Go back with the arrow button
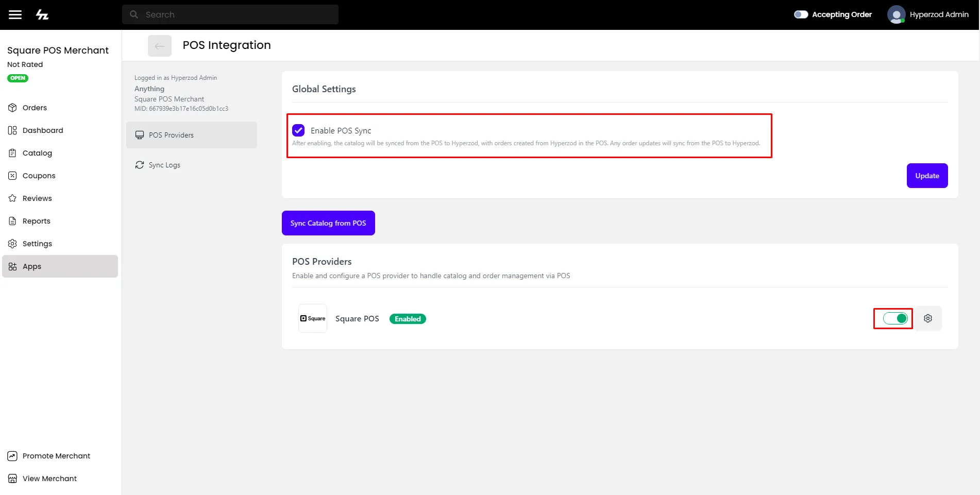This screenshot has height=495, width=980. point(160,46)
